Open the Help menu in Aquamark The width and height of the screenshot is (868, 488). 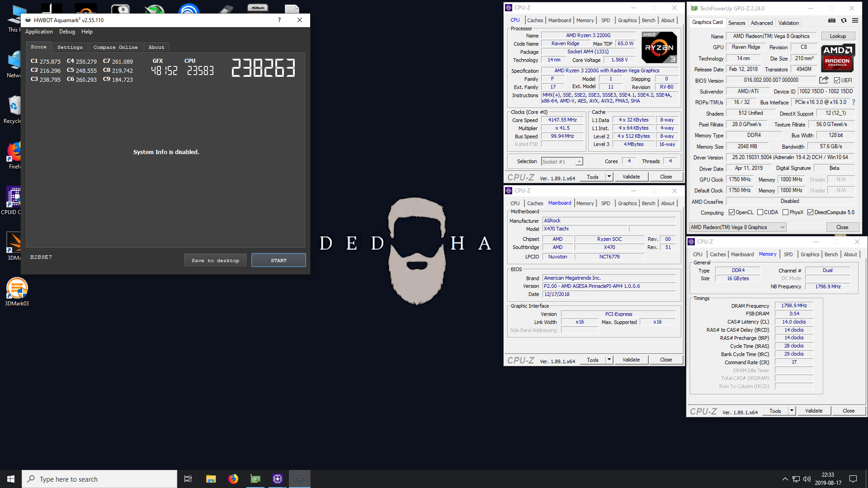click(87, 32)
